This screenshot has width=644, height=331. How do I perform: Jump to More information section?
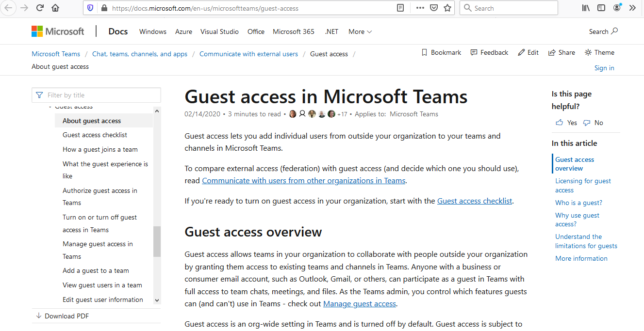pos(581,258)
